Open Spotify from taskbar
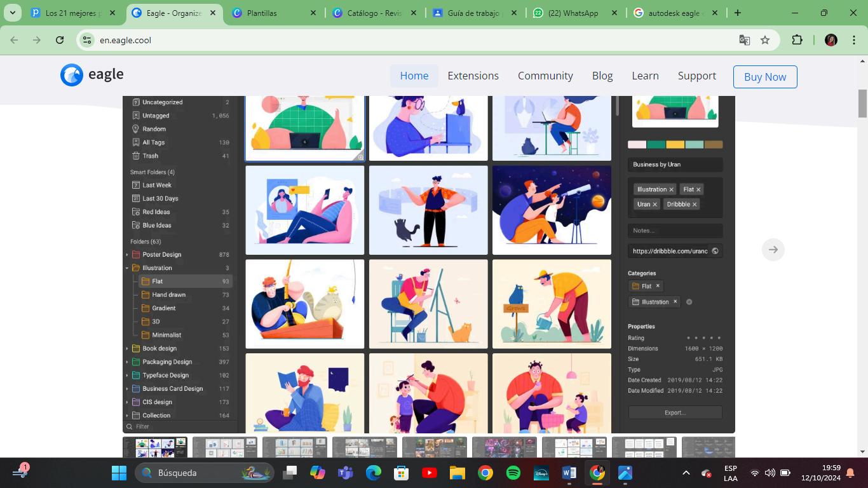 513,473
